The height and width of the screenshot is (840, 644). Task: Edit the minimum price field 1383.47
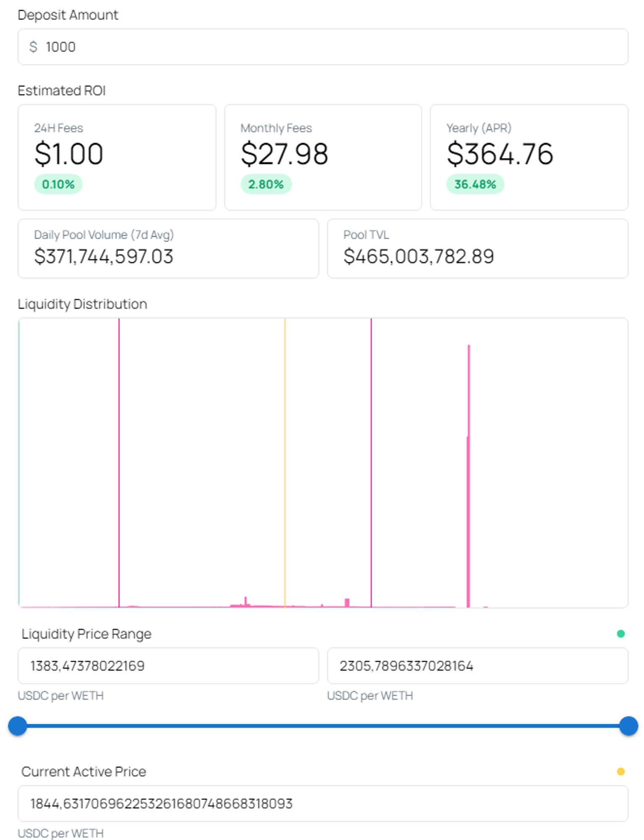(x=168, y=666)
